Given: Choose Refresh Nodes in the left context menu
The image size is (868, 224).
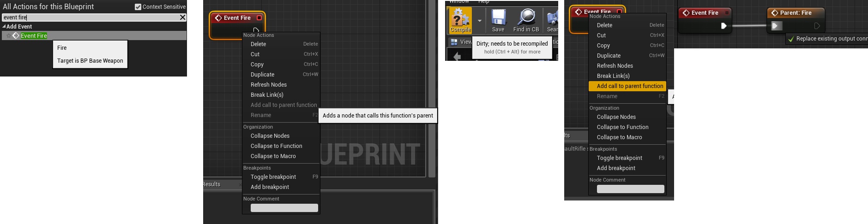Looking at the screenshot, I should [281, 85].
